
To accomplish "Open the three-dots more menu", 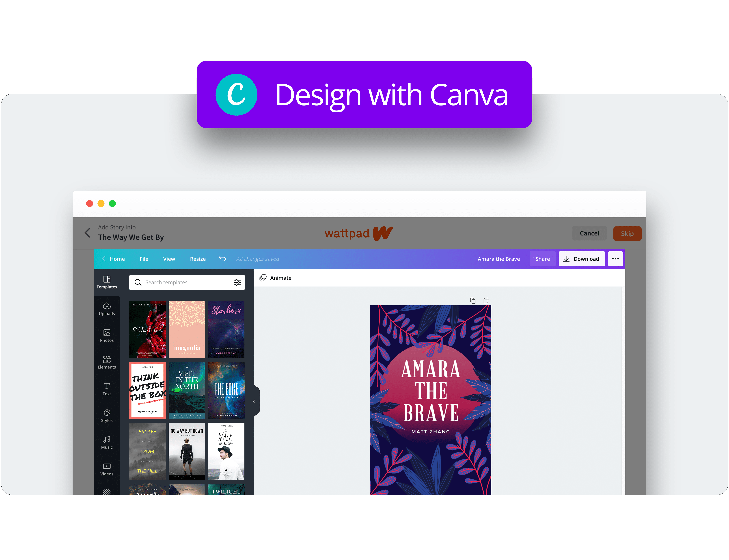I will point(615,259).
